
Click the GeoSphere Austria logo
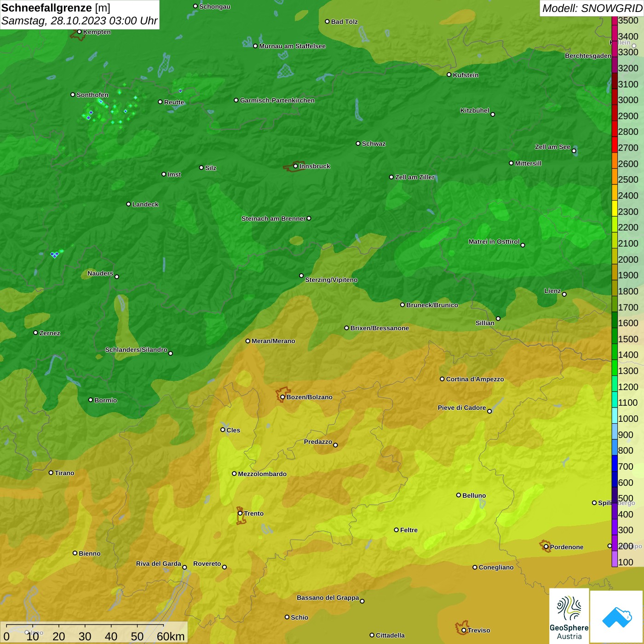(569, 615)
